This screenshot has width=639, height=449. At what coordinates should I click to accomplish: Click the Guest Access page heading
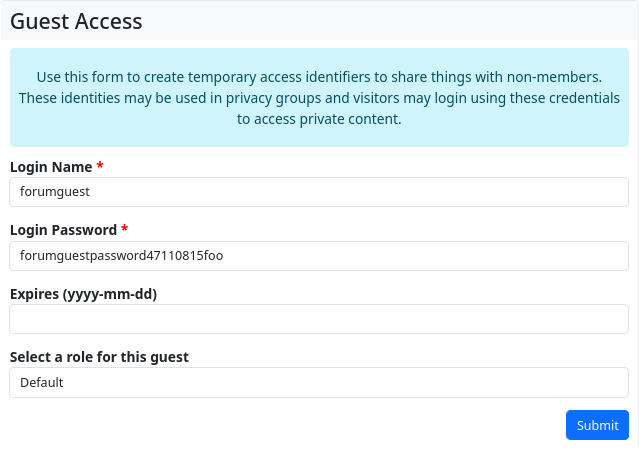pos(76,20)
